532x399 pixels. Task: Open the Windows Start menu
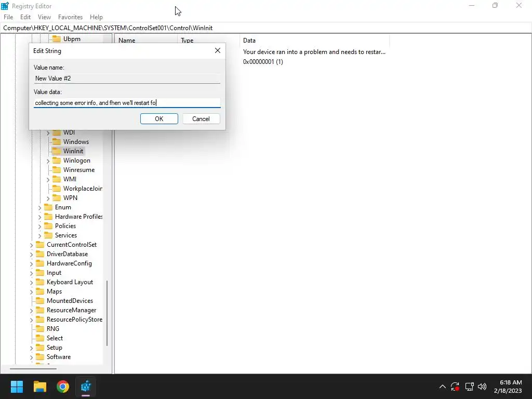point(17,387)
